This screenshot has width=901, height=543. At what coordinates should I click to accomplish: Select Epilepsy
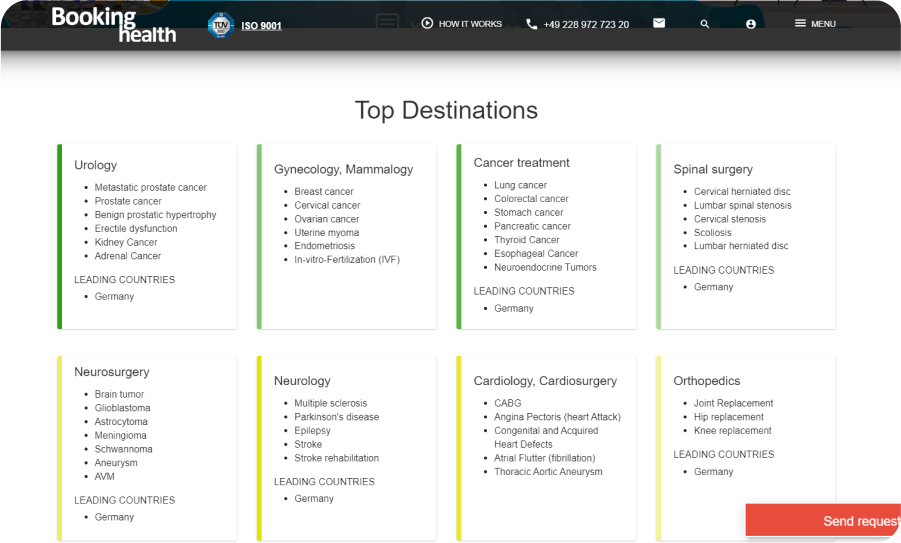(313, 430)
